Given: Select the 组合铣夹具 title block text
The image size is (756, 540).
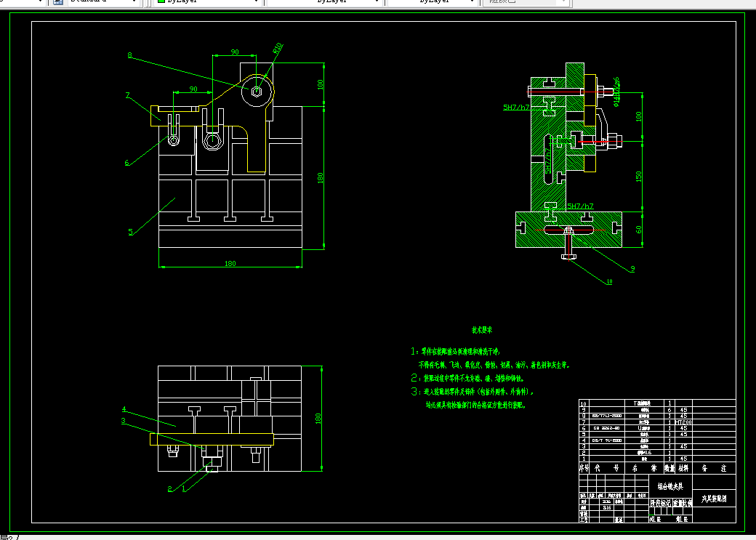Looking at the screenshot, I should pyautogui.click(x=670, y=486).
